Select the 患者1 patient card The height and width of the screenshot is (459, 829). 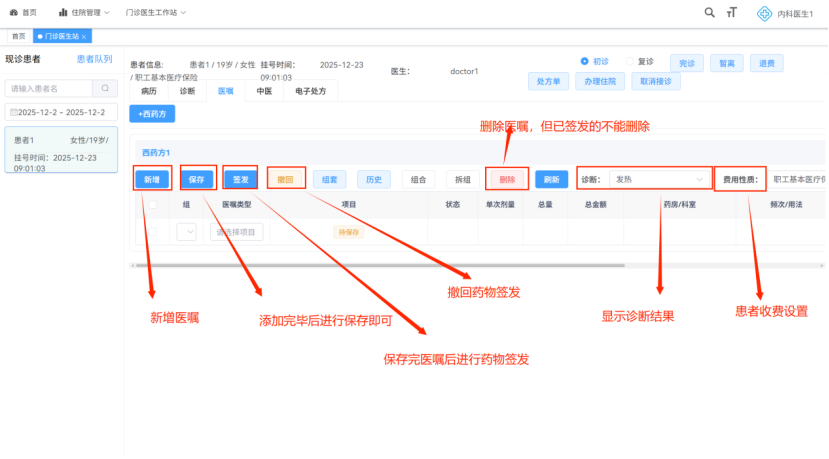click(x=61, y=150)
